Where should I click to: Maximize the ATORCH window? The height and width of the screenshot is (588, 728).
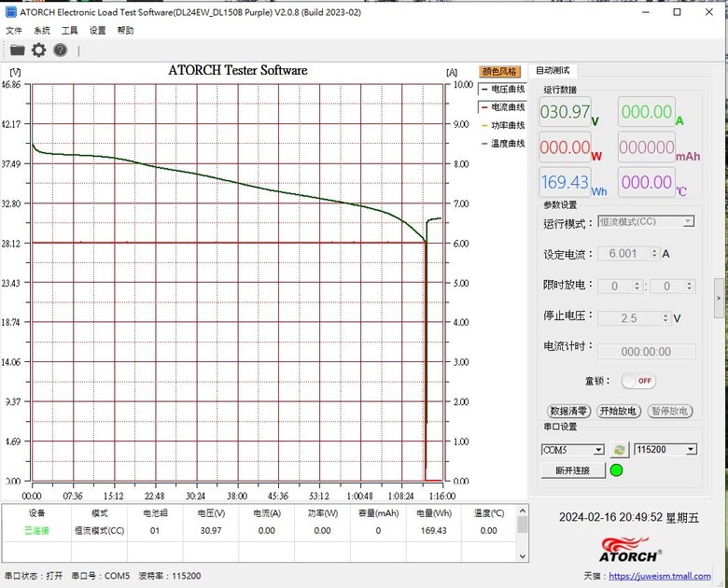(x=678, y=12)
